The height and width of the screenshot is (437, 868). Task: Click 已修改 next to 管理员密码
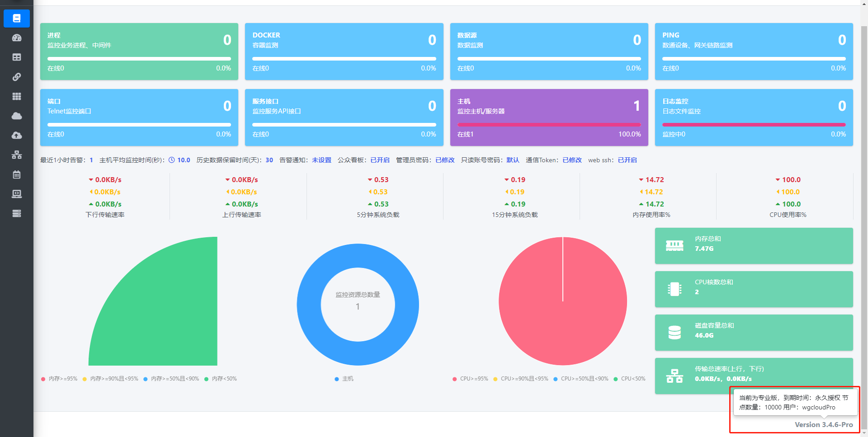click(445, 160)
